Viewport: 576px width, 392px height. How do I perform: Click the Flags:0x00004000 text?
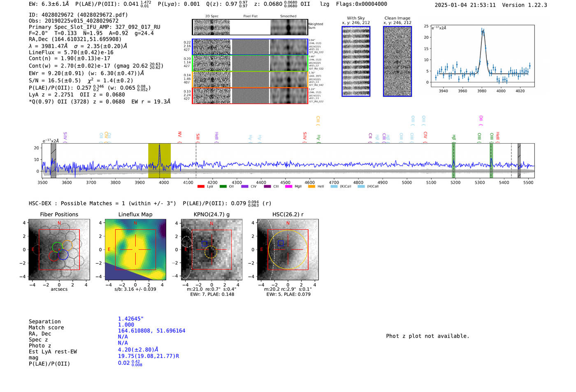click(x=361, y=4)
